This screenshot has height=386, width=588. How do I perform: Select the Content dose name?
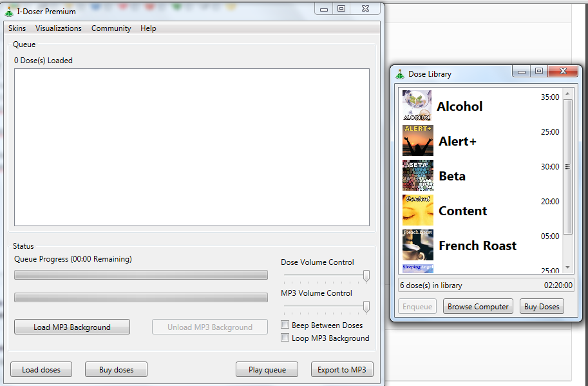[x=463, y=211]
